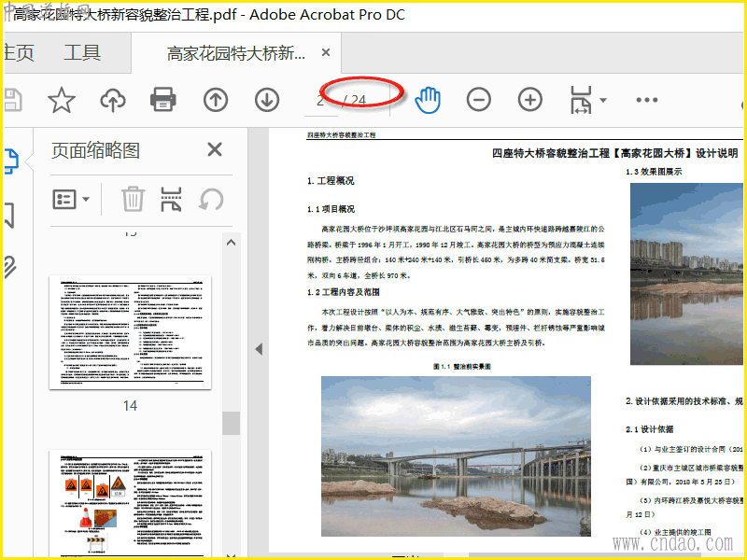Select the thumbnail with traffic cone images
747x560 pixels.
click(130, 503)
